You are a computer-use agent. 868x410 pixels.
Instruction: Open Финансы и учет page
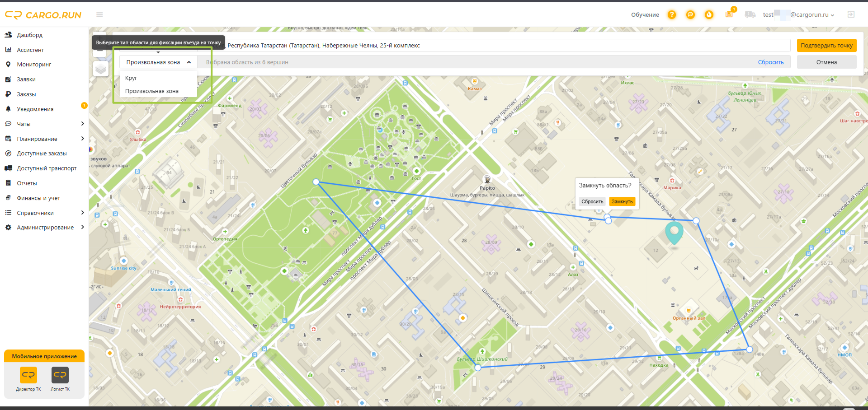pyautogui.click(x=38, y=198)
